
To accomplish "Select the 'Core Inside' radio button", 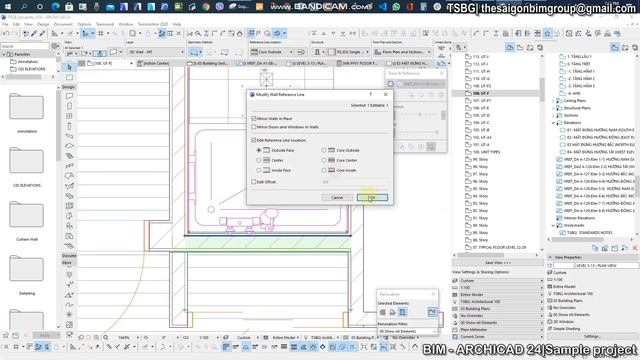I will pyautogui.click(x=324, y=170).
